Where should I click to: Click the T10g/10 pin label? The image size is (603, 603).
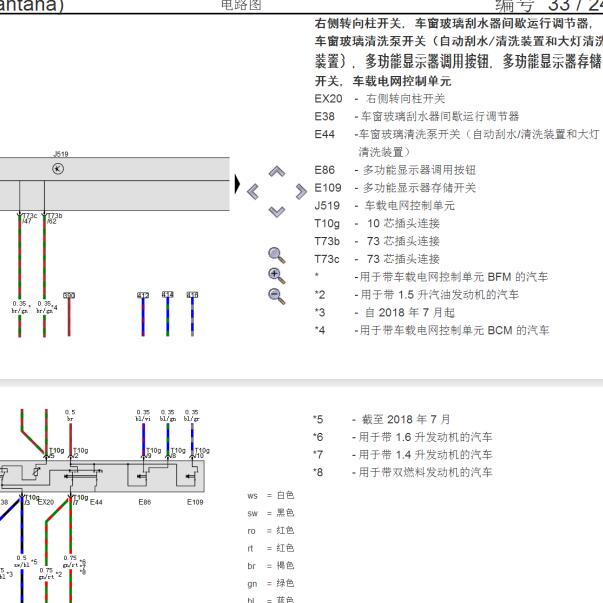coord(202,453)
